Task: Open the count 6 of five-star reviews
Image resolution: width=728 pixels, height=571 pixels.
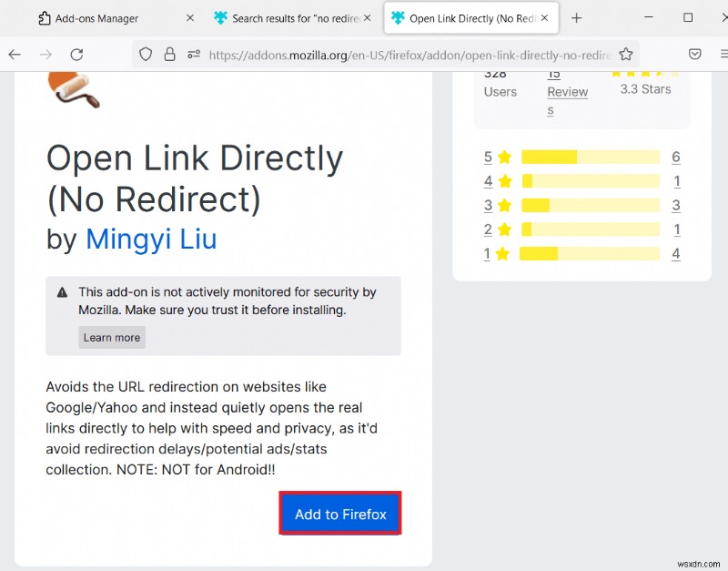Action: click(676, 157)
